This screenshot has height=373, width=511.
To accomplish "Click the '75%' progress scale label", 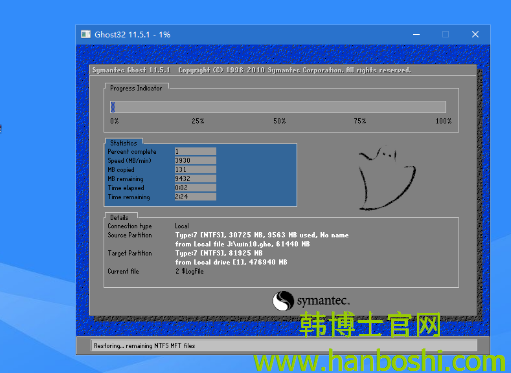I will [x=360, y=121].
